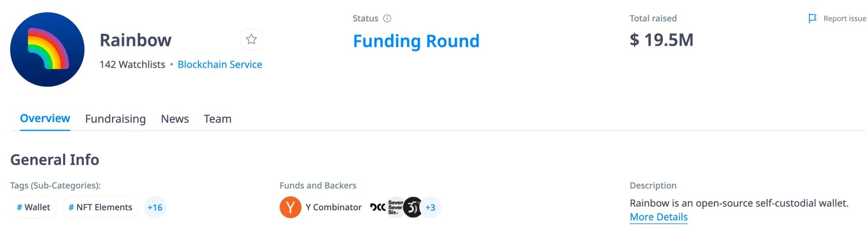
Task: Go to the Team tab
Action: click(217, 119)
